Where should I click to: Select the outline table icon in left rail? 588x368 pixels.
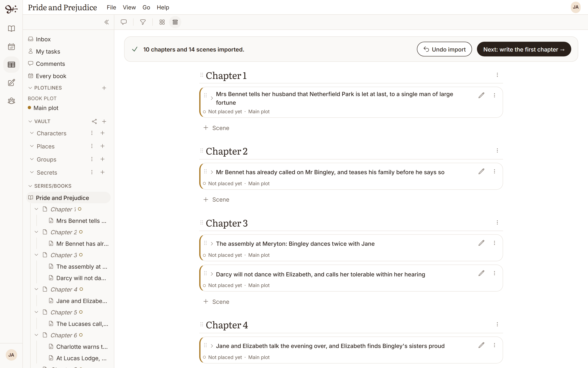click(11, 64)
